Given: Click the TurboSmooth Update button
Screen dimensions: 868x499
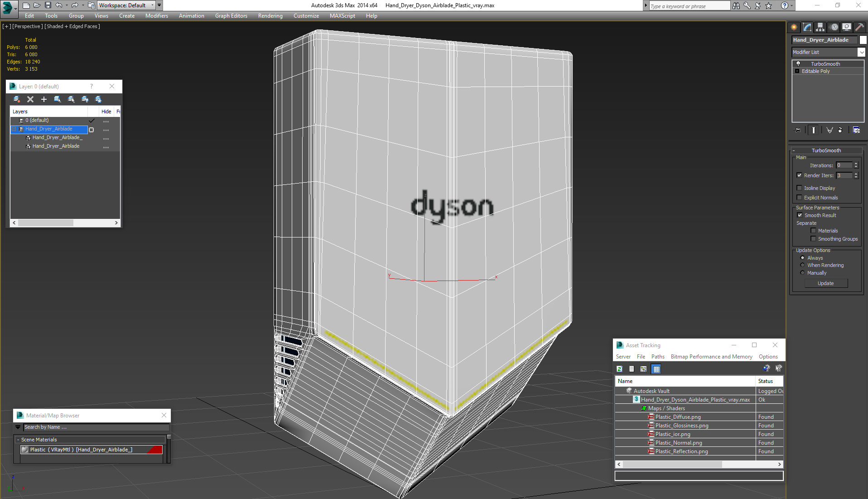Looking at the screenshot, I should [825, 283].
